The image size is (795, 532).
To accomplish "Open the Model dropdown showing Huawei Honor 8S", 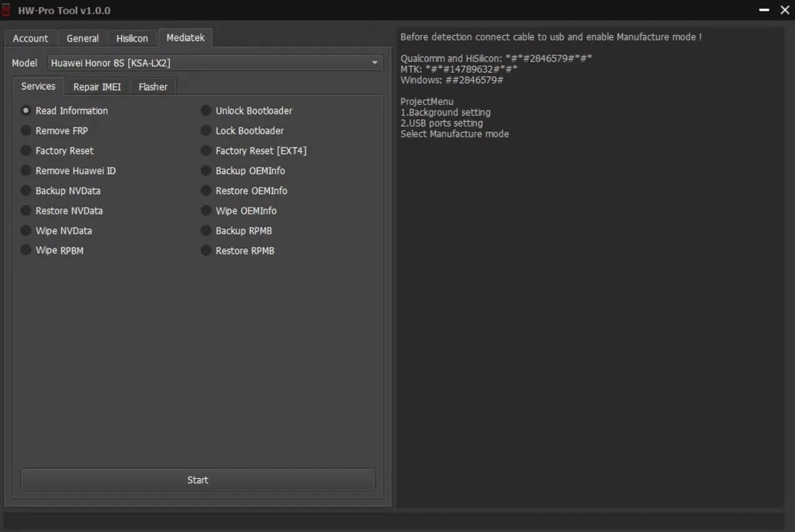I will coord(215,63).
